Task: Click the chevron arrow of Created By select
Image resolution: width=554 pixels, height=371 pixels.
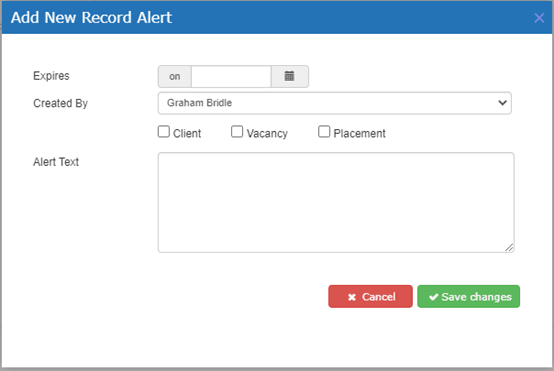Action: click(x=502, y=103)
